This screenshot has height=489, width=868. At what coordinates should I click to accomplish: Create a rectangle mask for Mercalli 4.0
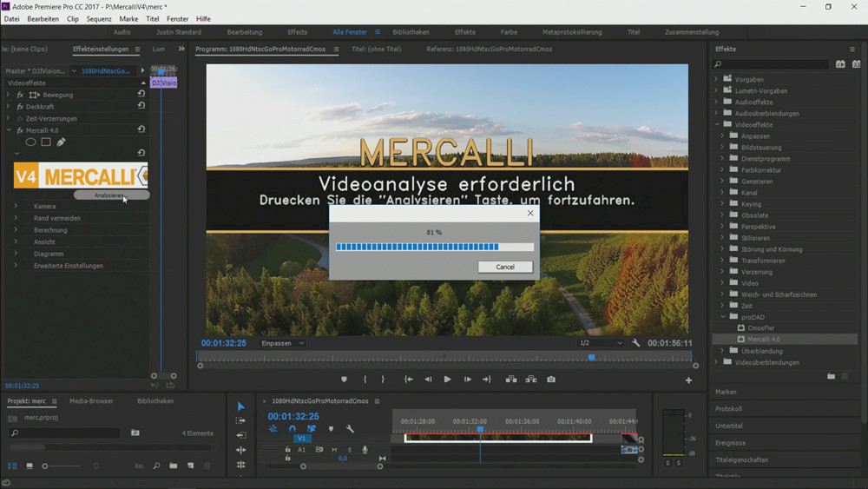coord(46,142)
